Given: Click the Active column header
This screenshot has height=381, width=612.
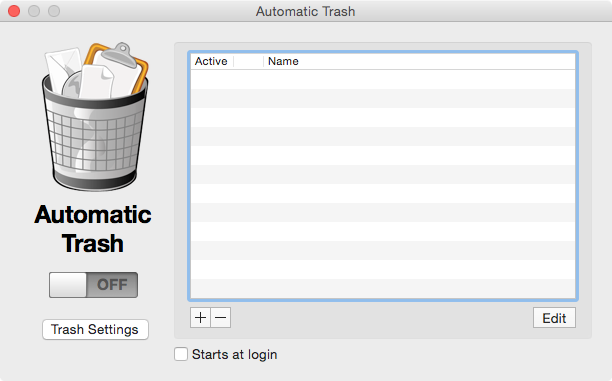Looking at the screenshot, I should coord(211,61).
